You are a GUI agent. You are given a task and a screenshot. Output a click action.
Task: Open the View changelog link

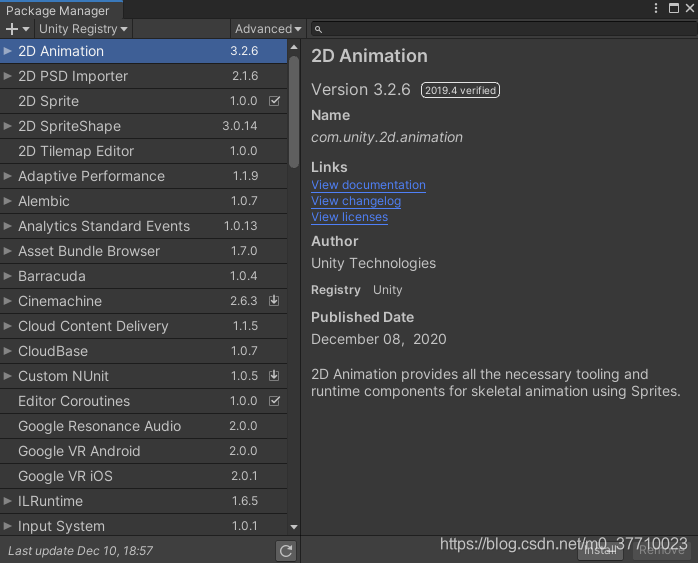click(356, 201)
